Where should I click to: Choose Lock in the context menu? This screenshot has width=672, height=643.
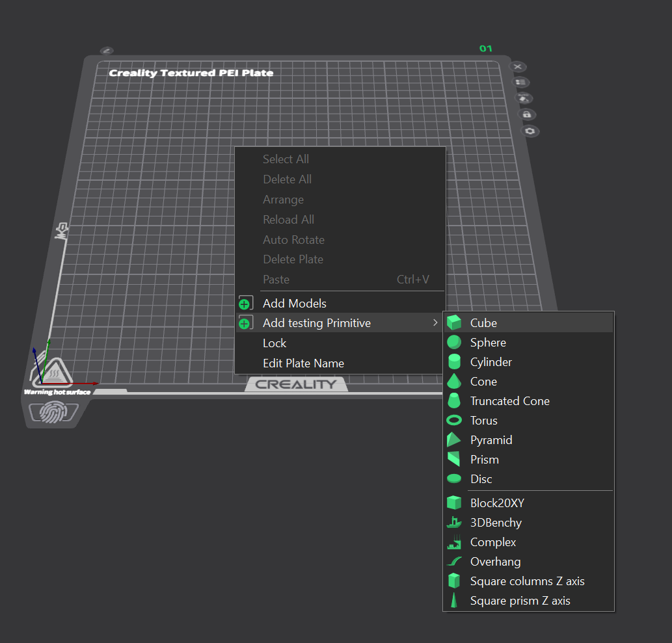point(275,343)
